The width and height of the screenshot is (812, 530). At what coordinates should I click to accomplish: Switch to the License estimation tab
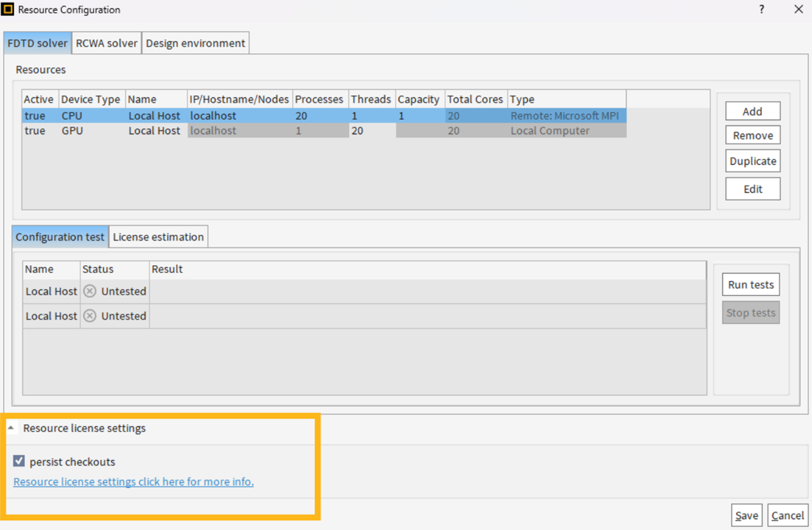(158, 237)
